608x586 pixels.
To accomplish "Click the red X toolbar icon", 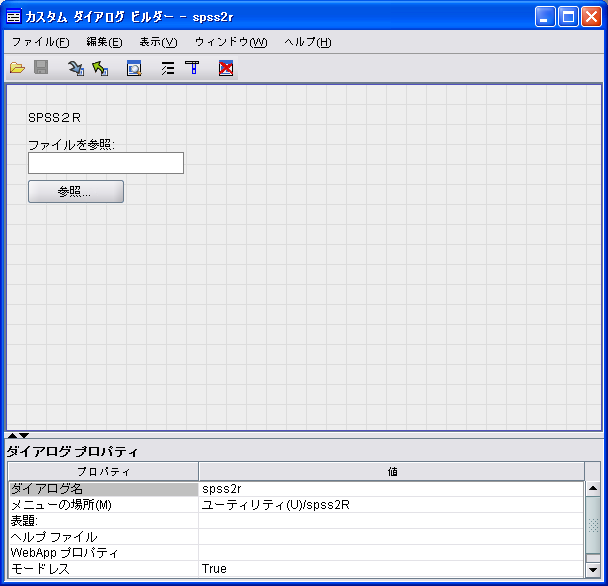I will click(x=226, y=68).
